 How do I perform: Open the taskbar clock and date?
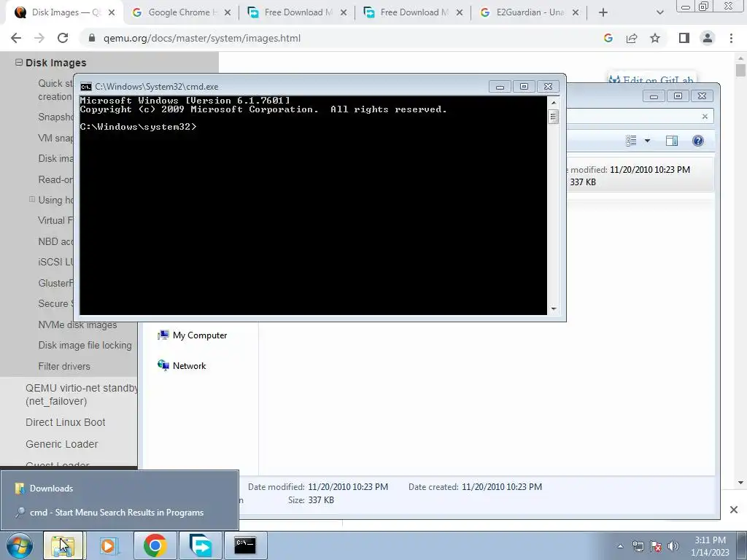click(710, 546)
